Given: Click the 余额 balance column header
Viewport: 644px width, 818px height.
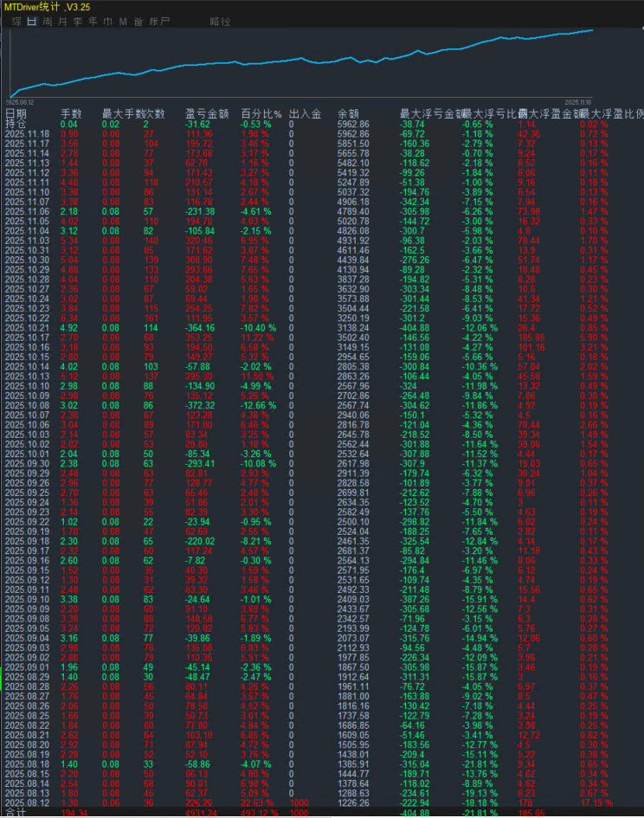Looking at the screenshot, I should tap(348, 113).
